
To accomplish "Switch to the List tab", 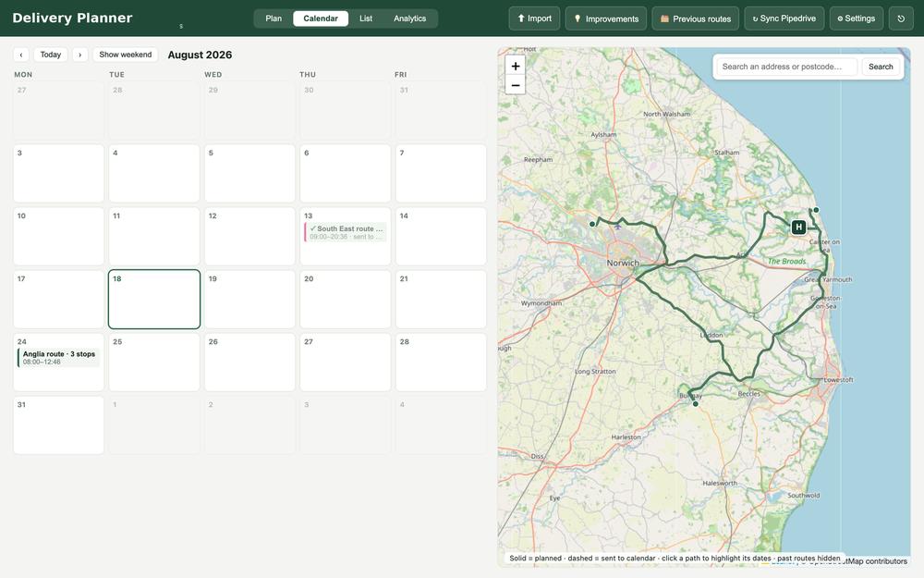I will point(366,18).
